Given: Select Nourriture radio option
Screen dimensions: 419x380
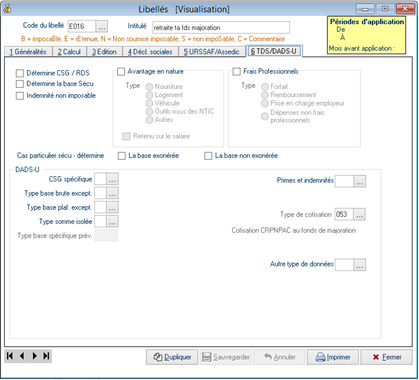Looking at the screenshot, I should [149, 87].
